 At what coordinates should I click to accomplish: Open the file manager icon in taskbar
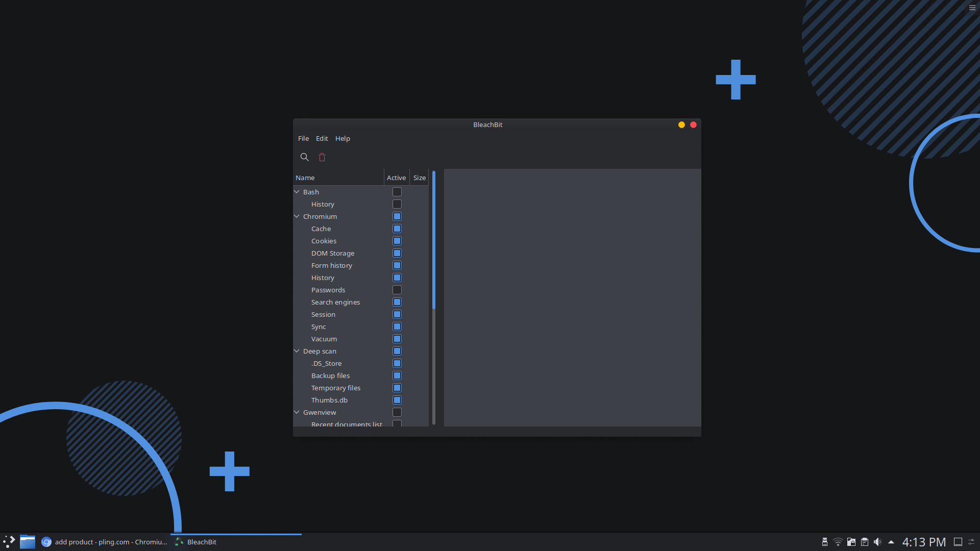[28, 542]
